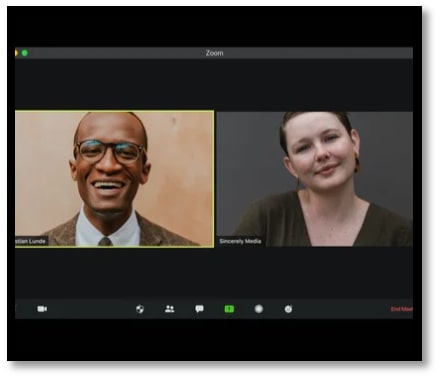Select the smiling man's video tile
The height and width of the screenshot is (379, 440).
pos(114,179)
